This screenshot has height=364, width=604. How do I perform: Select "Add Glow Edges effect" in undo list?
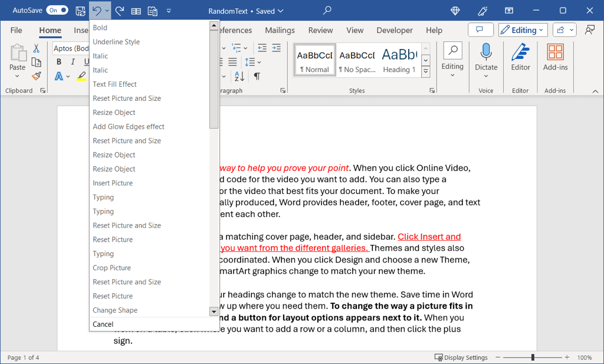pyautogui.click(x=129, y=126)
